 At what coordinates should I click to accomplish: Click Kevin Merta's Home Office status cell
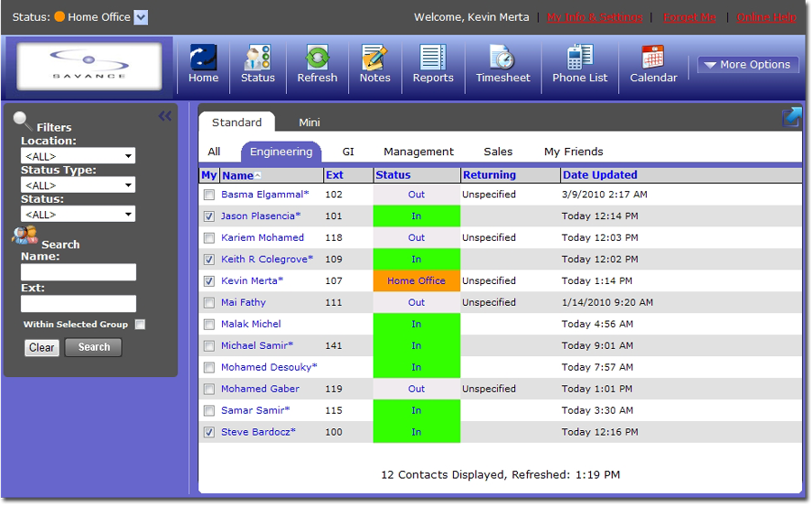point(416,280)
